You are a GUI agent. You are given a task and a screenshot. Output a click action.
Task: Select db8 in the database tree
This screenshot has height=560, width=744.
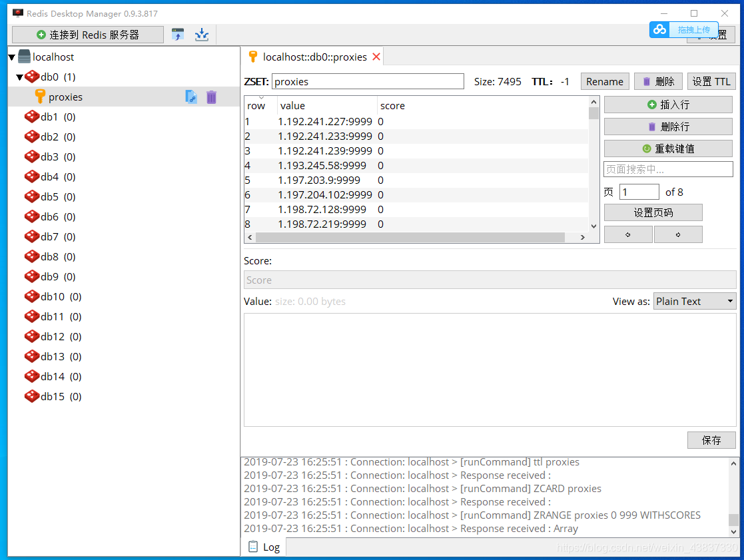[x=58, y=256]
